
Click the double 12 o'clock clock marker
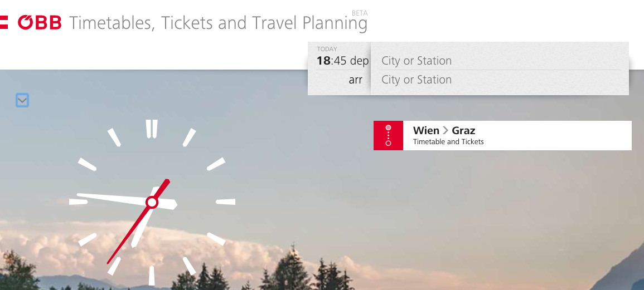[152, 129]
